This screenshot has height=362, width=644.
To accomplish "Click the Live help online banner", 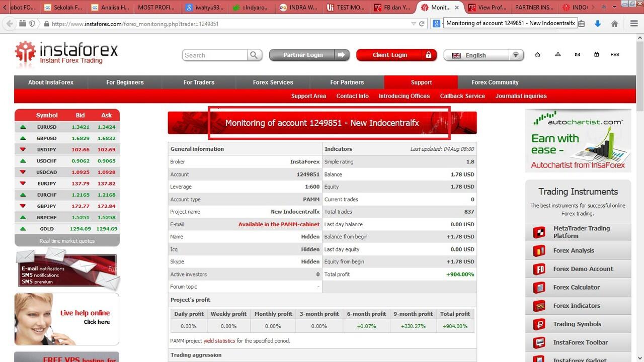I will pyautogui.click(x=66, y=319).
